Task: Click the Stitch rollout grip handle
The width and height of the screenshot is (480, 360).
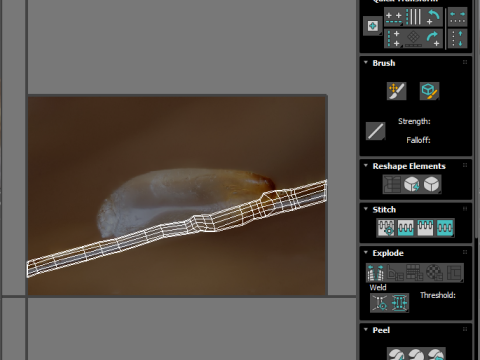Action: coord(465,209)
